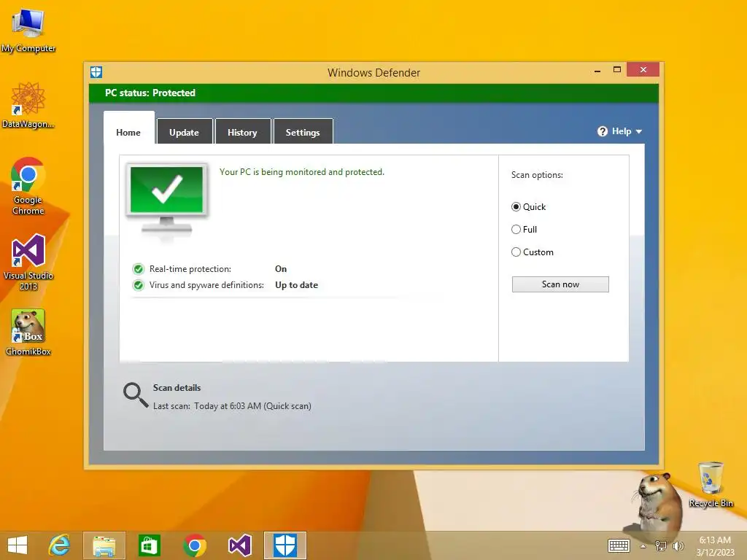Close the Windows Defender window
Screen dimensions: 747x560
[x=643, y=69]
